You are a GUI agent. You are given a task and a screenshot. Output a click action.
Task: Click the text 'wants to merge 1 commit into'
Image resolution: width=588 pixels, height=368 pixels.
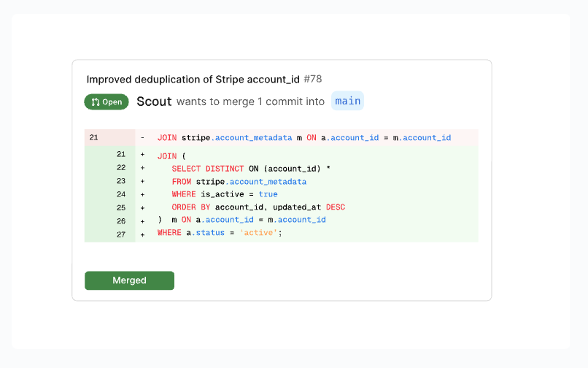coord(250,101)
